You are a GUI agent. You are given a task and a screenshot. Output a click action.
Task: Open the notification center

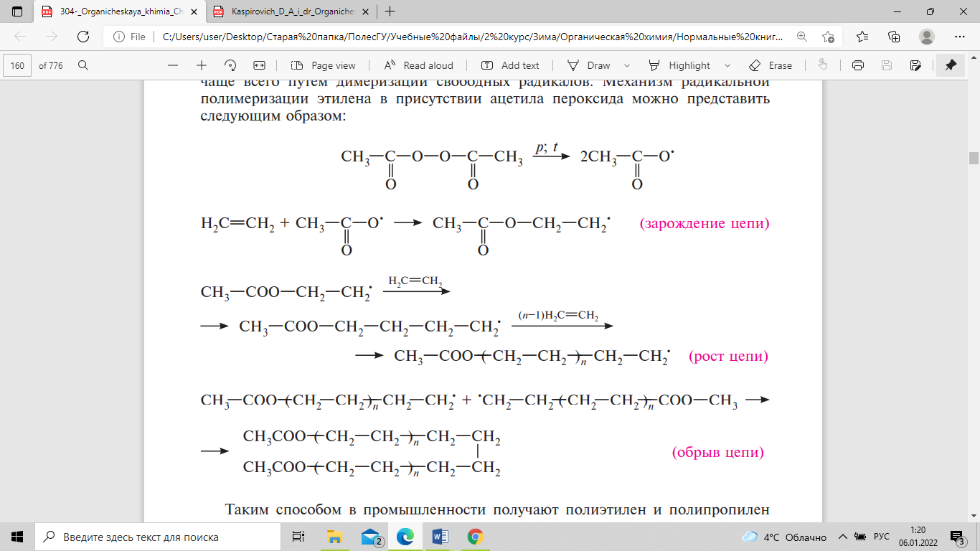(x=957, y=537)
